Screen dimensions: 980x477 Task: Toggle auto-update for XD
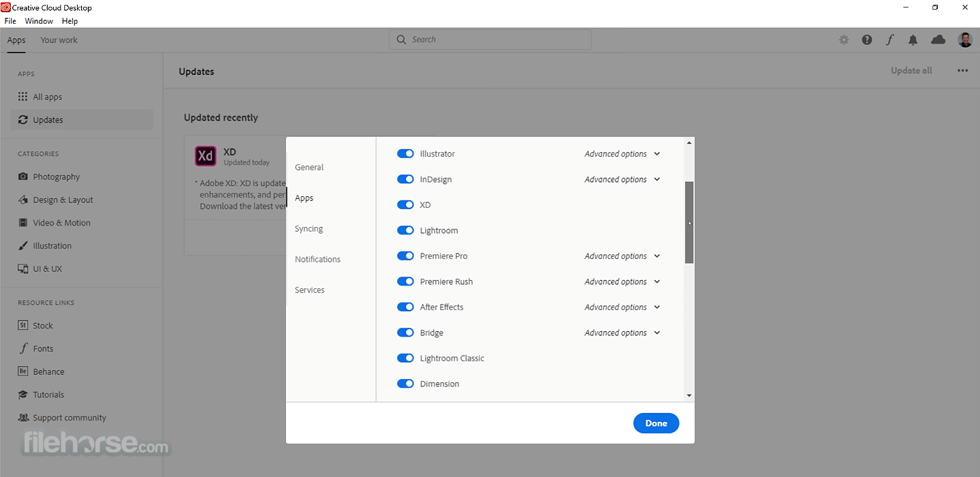pyautogui.click(x=405, y=205)
